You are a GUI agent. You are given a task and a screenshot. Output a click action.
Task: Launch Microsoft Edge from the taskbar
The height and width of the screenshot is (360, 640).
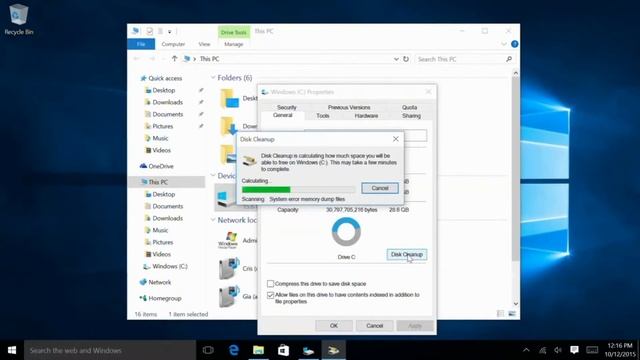tap(233, 350)
